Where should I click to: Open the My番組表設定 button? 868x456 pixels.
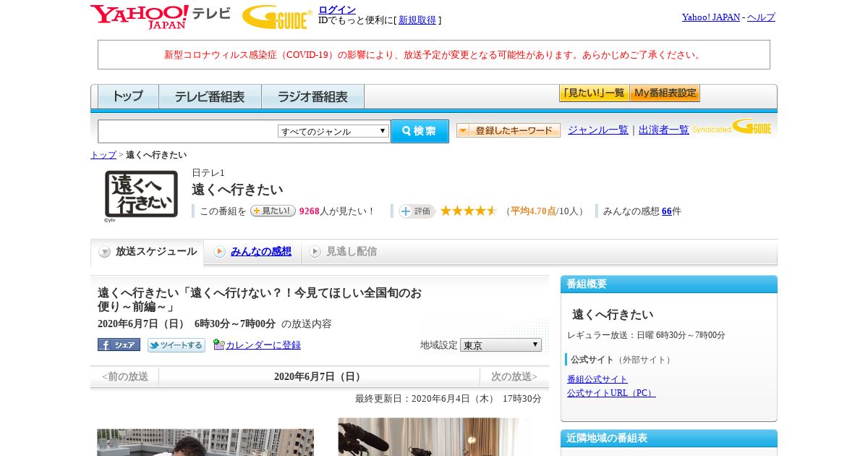tap(665, 93)
